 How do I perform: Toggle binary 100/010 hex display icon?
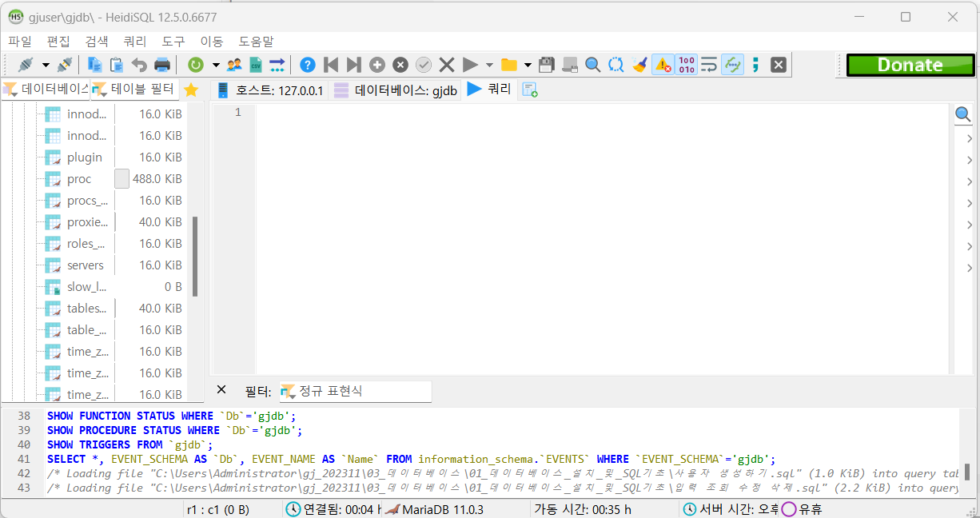[686, 65]
